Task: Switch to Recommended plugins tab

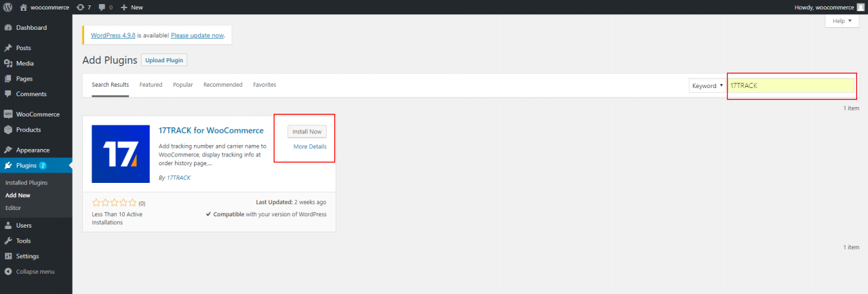Action: tap(223, 85)
